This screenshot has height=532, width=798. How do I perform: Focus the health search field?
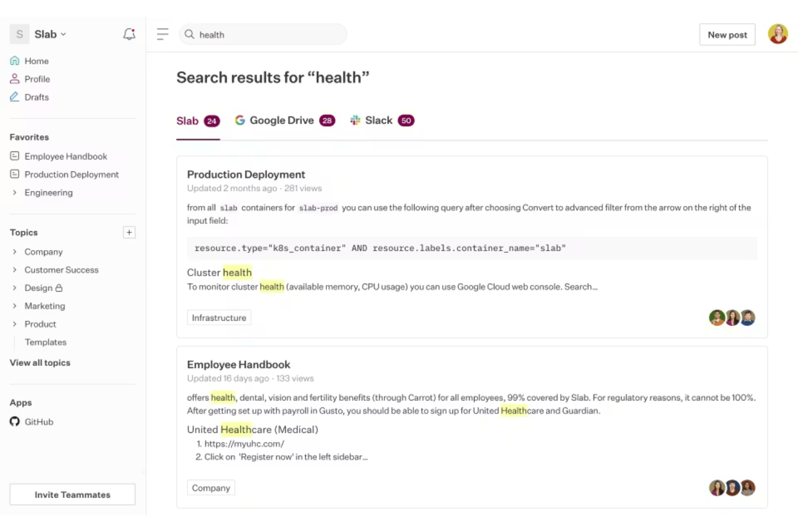pyautogui.click(x=263, y=34)
